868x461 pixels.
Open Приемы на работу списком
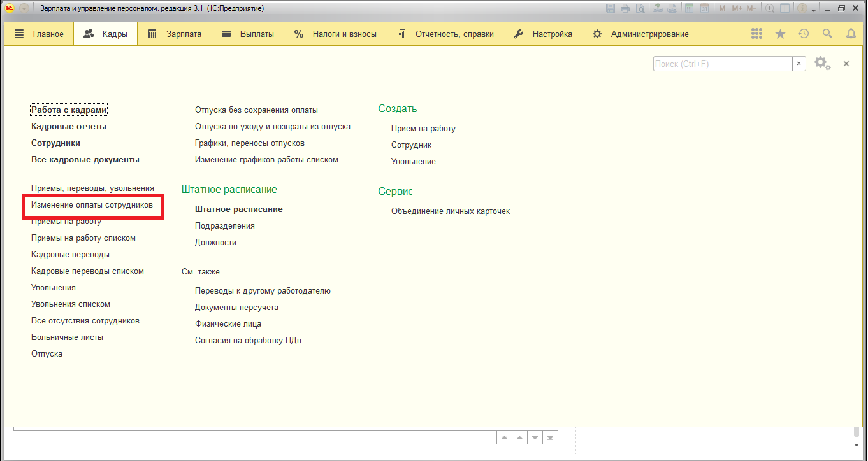pyautogui.click(x=83, y=238)
